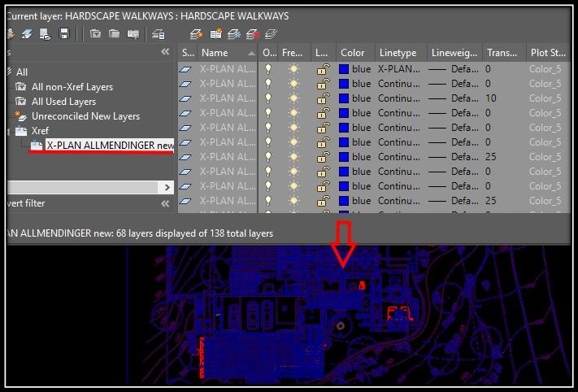This screenshot has height=392, width=578.
Task: Click the stacked blue layers toolbar icon
Action: 27,34
